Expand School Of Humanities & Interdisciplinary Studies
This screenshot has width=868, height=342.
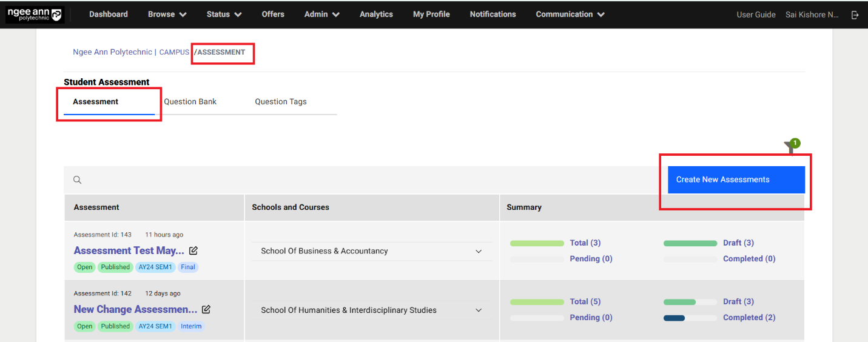(478, 310)
